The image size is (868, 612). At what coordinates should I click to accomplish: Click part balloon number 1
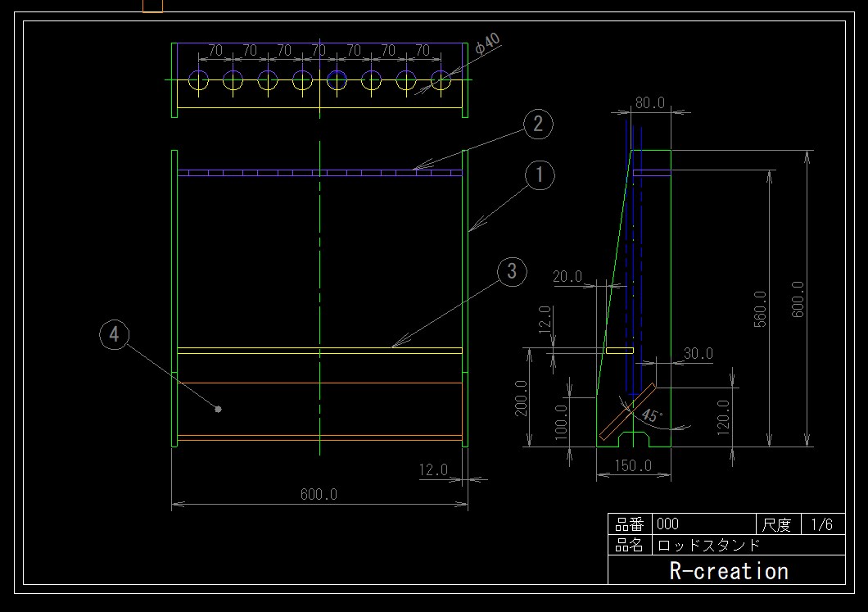(x=540, y=175)
